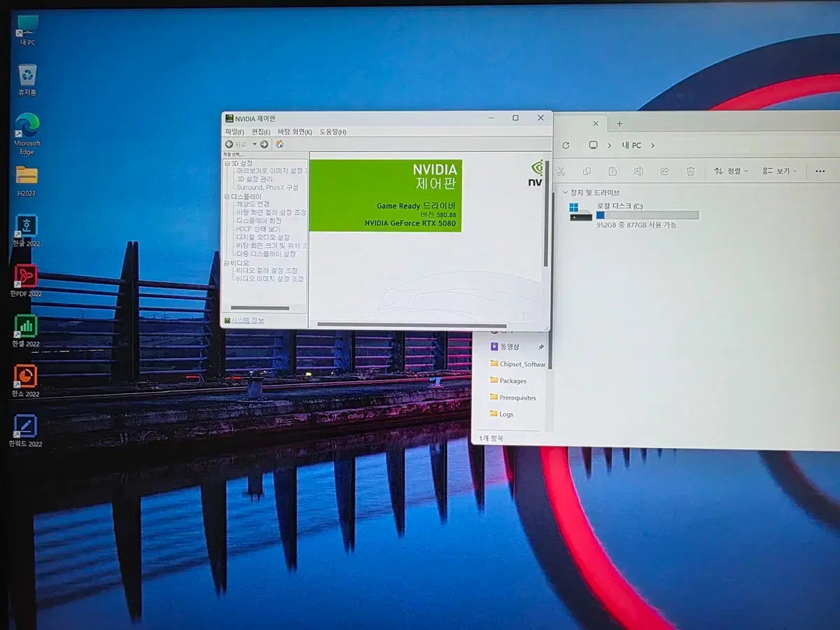Click refresh in File Explorer
Viewport: 840px width, 630px height.
coord(566,146)
